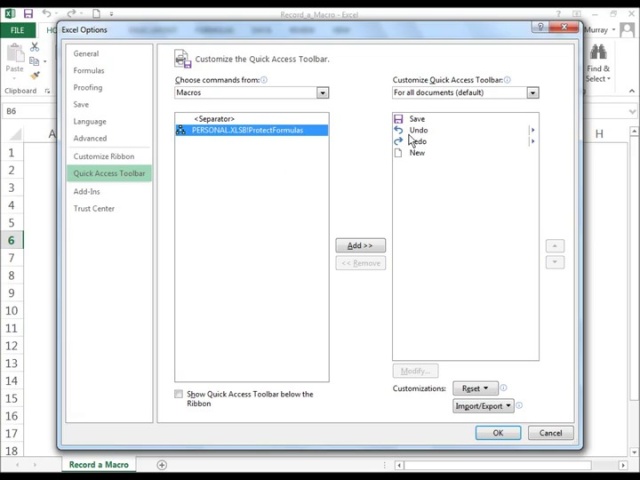
Task: Click the Undo icon in toolbar list
Action: (x=398, y=130)
